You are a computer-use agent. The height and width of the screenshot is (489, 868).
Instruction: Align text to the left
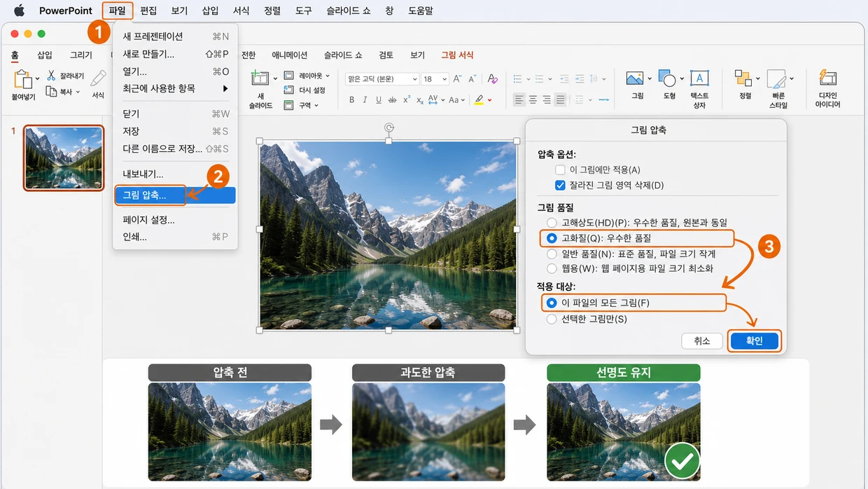click(x=519, y=100)
